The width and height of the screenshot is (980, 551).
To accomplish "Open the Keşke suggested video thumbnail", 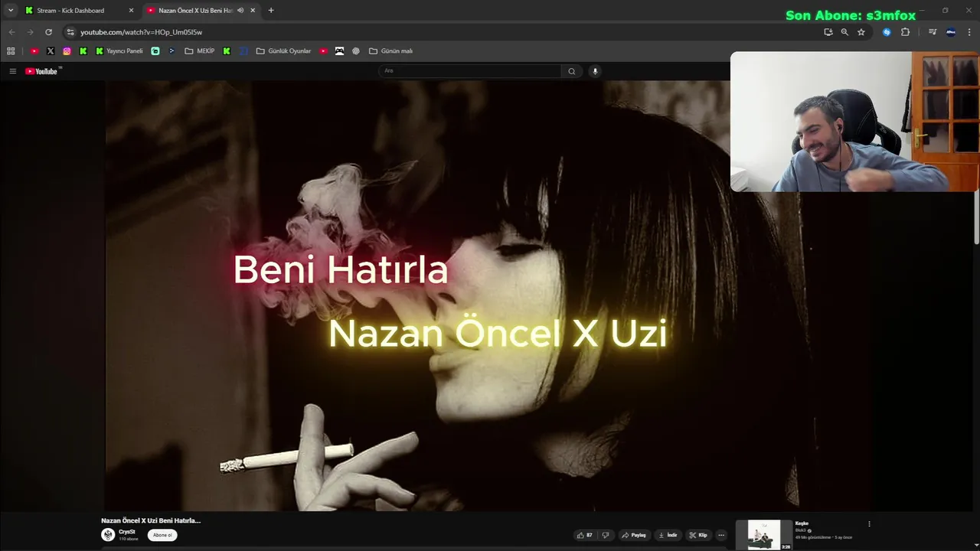I will (x=764, y=534).
